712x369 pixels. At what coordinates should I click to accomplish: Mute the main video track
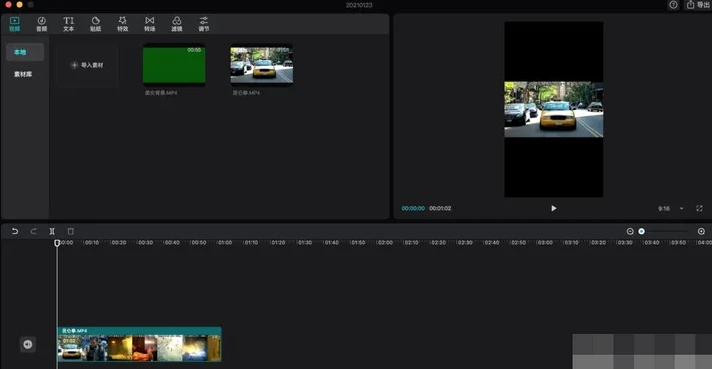(x=28, y=344)
